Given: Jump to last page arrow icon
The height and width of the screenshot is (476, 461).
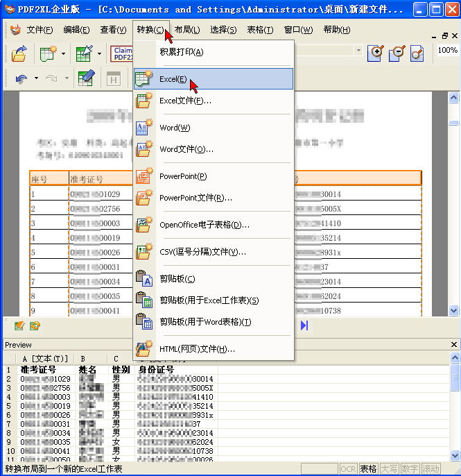Looking at the screenshot, I should 304,325.
